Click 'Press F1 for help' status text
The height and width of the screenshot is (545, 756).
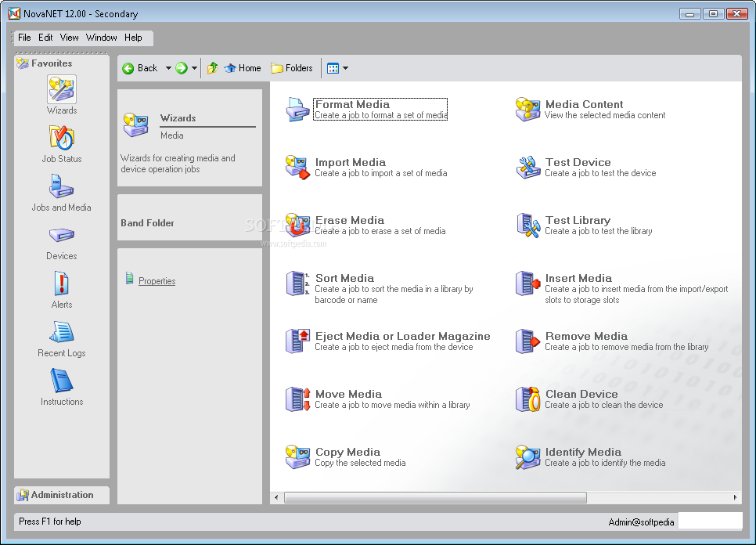pos(49,522)
